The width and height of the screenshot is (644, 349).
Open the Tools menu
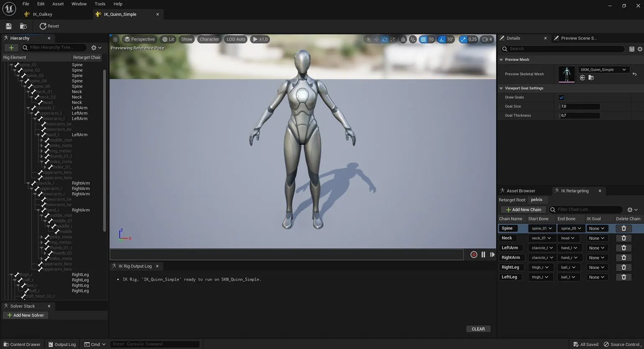pyautogui.click(x=100, y=4)
